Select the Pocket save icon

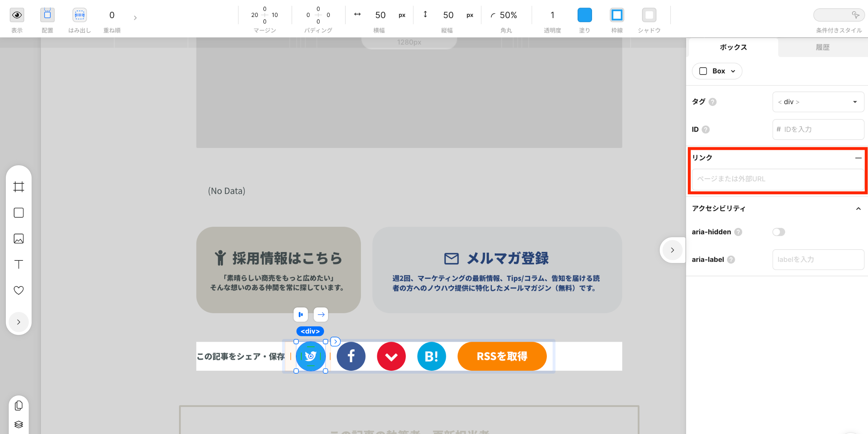tap(391, 356)
